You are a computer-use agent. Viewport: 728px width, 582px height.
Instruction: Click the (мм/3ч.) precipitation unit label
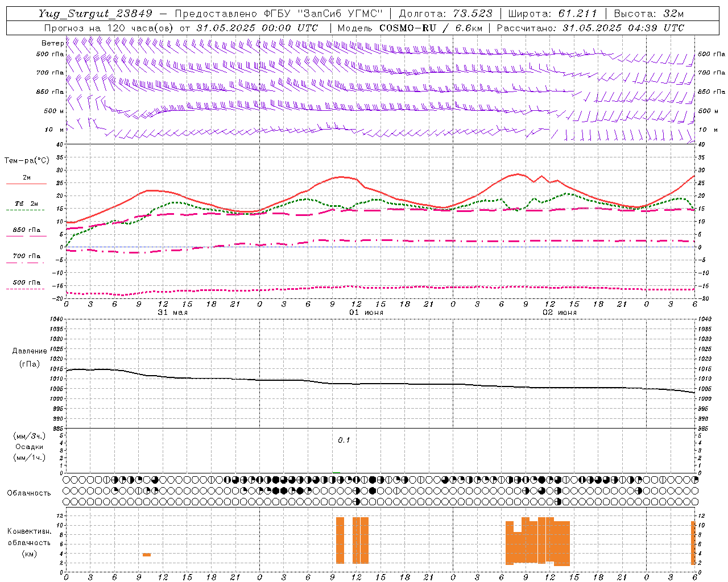pyautogui.click(x=30, y=436)
